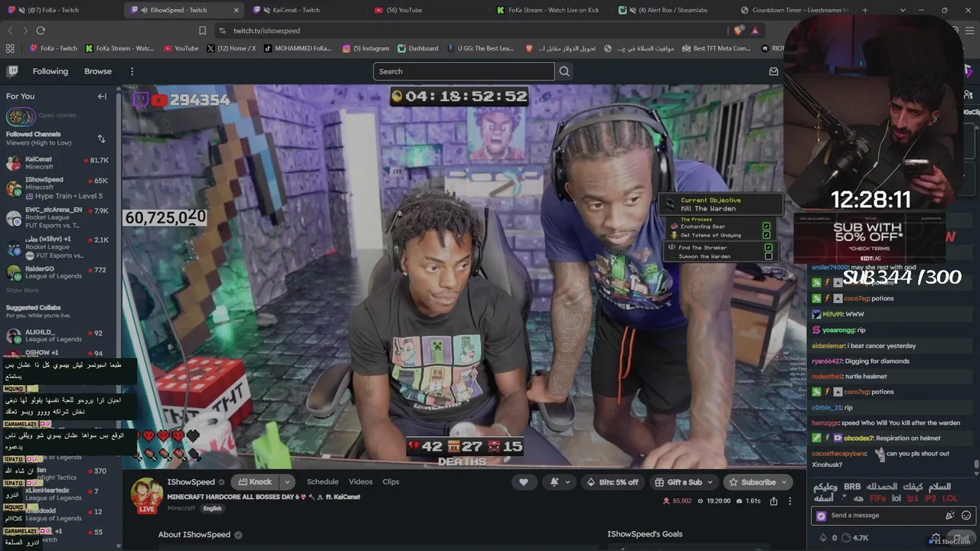
Task: Click the search magnifier button
Action: (564, 71)
